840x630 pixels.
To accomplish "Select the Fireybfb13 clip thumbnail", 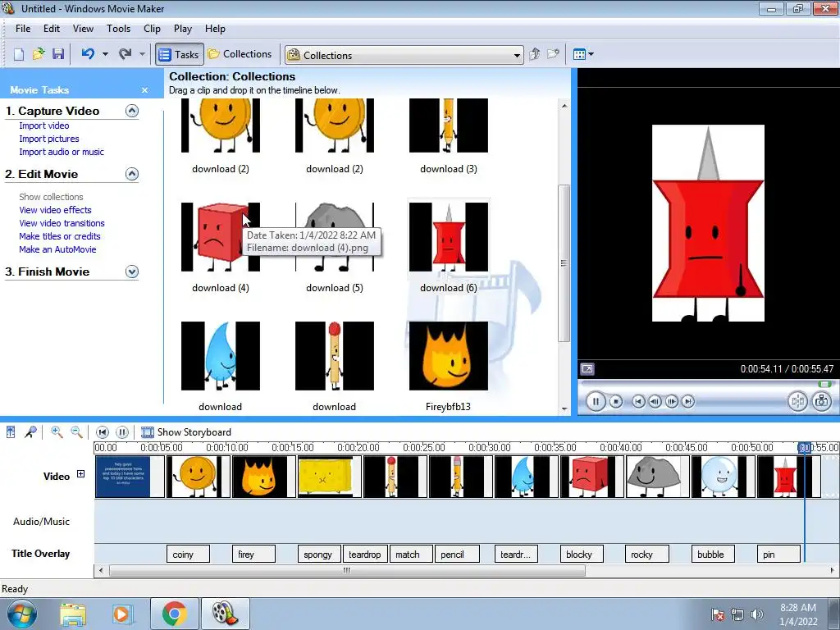I will [449, 356].
